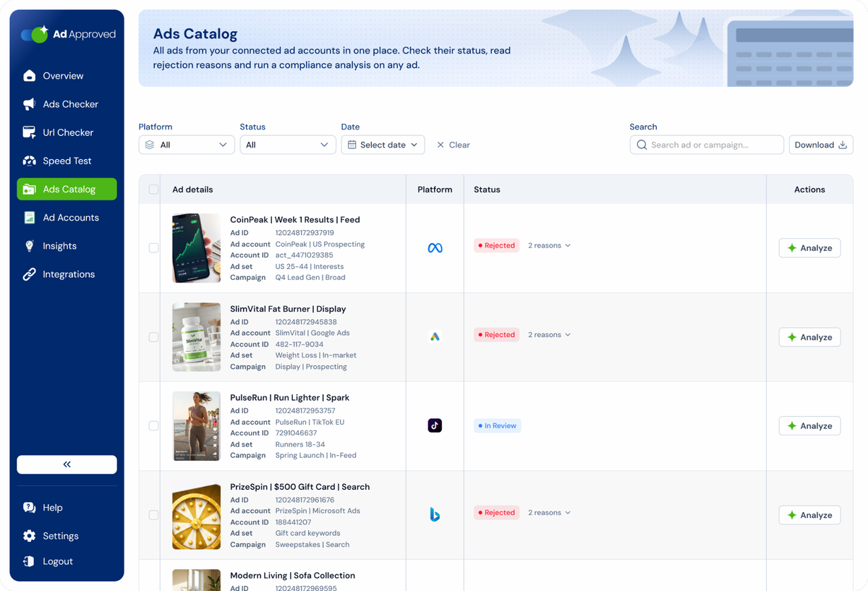
Task: Open Speed Test in sidebar
Action: [67, 161]
